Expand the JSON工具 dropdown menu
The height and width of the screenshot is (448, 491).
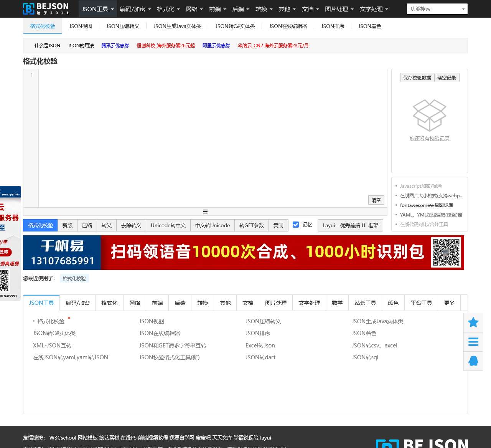[97, 9]
